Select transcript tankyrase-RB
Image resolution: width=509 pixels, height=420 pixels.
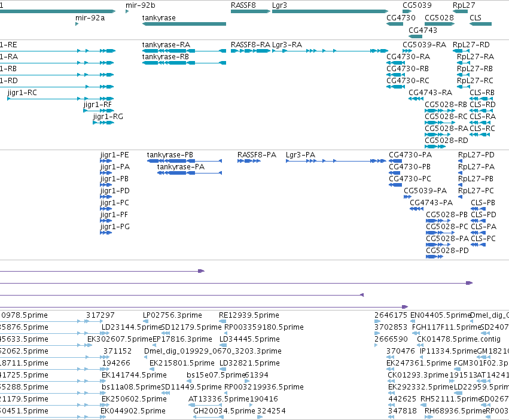184,63
